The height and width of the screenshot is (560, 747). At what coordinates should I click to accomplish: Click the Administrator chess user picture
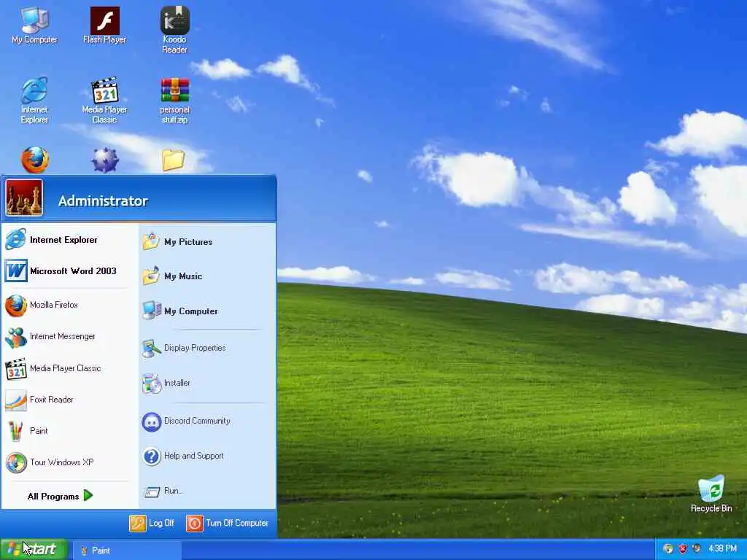(24, 198)
